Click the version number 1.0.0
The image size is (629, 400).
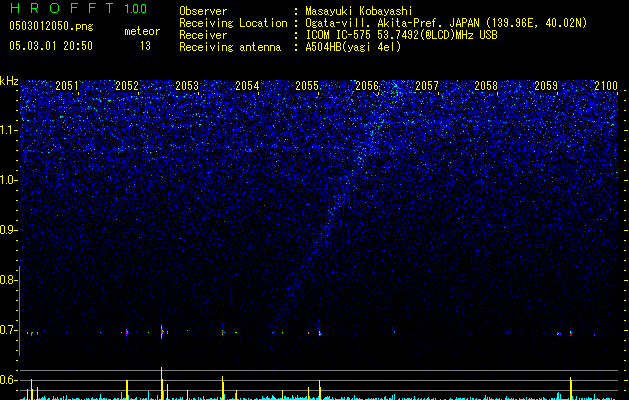(135, 9)
